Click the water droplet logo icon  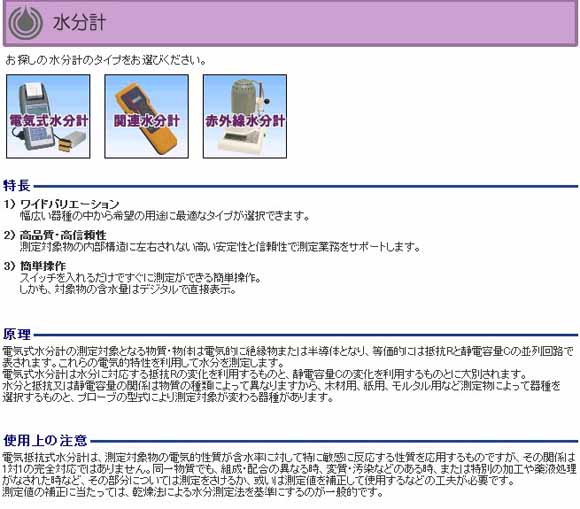(26, 22)
